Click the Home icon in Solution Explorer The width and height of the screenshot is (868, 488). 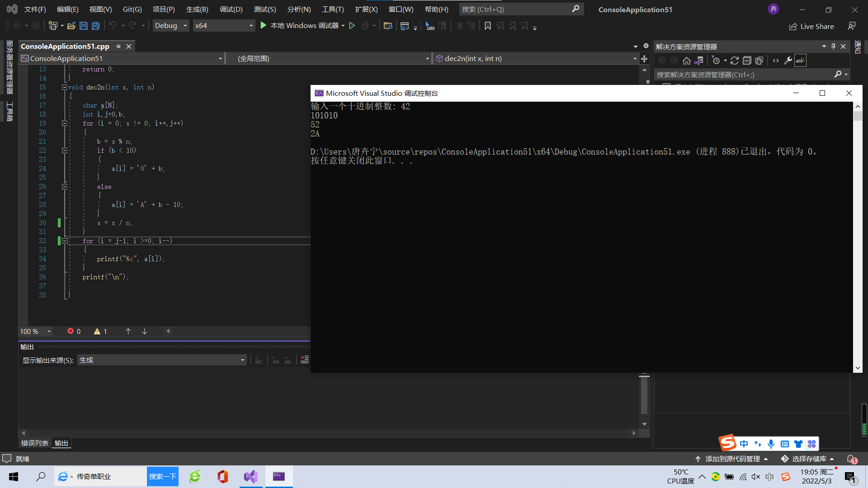[x=686, y=61]
